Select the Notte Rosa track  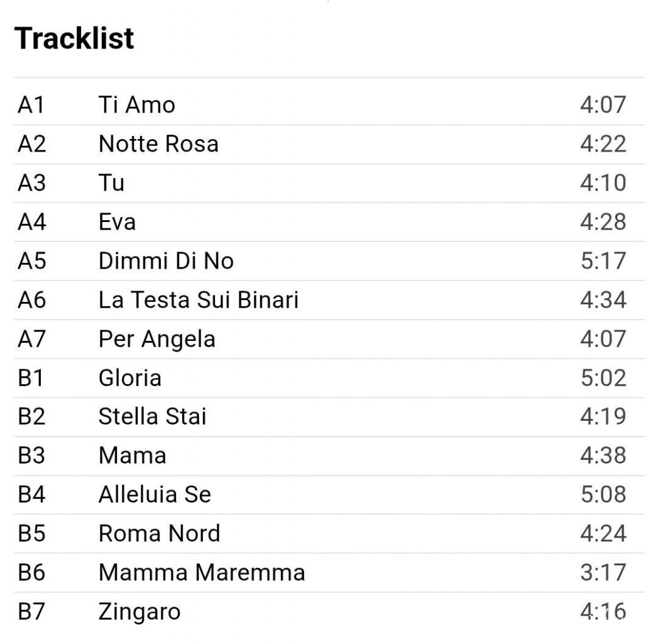pyautogui.click(x=158, y=144)
